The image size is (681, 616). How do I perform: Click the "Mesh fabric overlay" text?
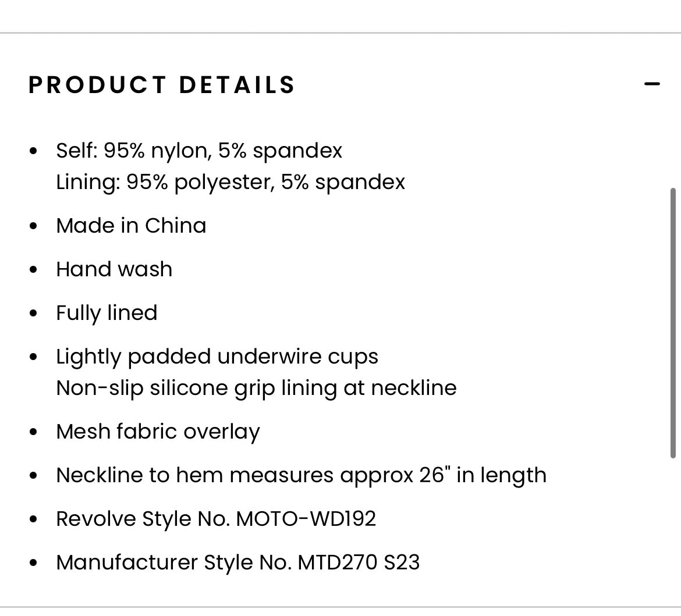[x=158, y=432]
